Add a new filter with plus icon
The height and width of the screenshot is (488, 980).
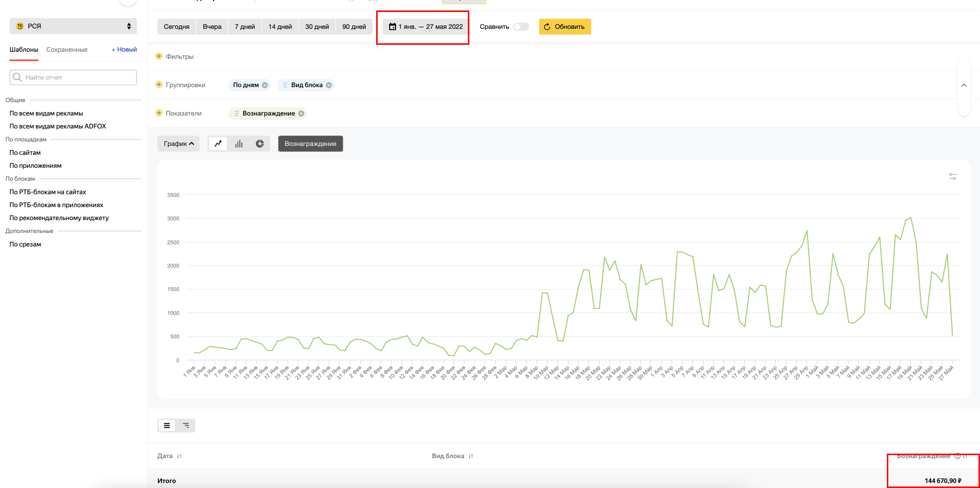(x=159, y=56)
